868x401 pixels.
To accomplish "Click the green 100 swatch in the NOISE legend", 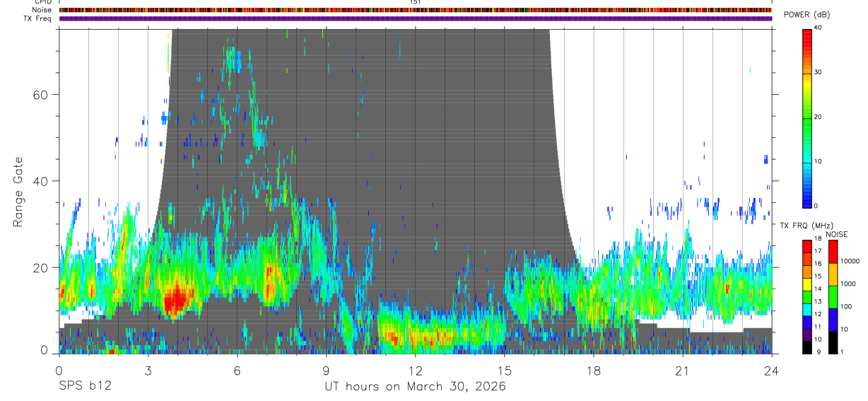I will coord(833,297).
